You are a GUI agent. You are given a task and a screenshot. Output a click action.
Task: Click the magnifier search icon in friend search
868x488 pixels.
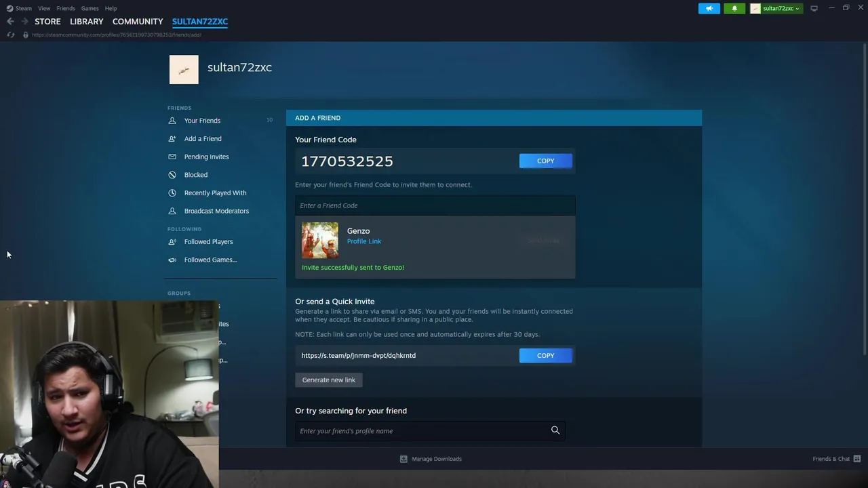(x=555, y=430)
